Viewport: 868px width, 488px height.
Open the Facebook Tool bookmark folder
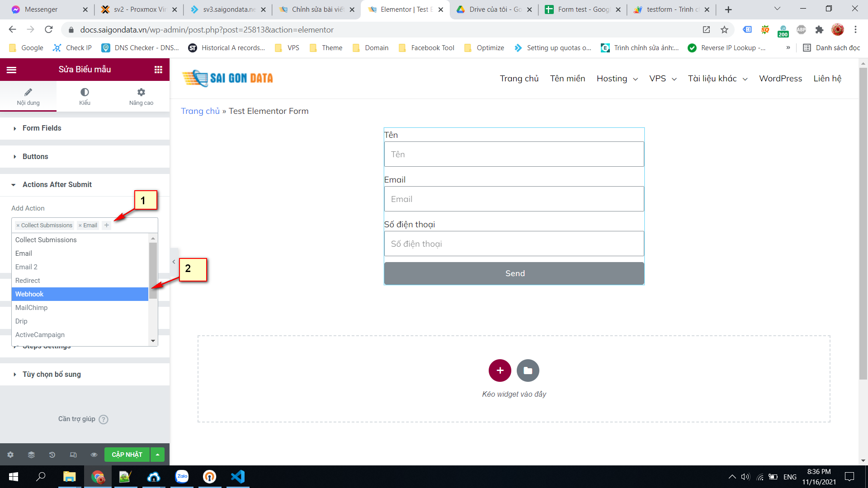click(426, 48)
